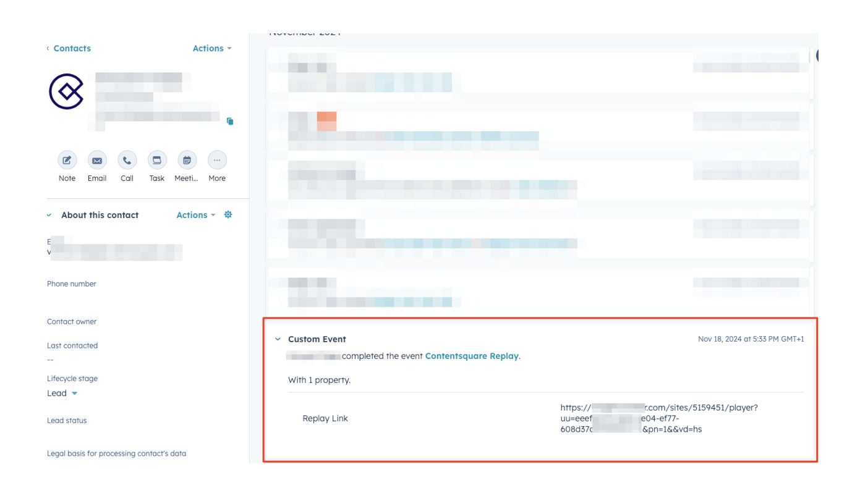Image resolution: width=868 pixels, height=488 pixels.
Task: Click the Contentsquare contact avatar logo
Action: click(66, 91)
